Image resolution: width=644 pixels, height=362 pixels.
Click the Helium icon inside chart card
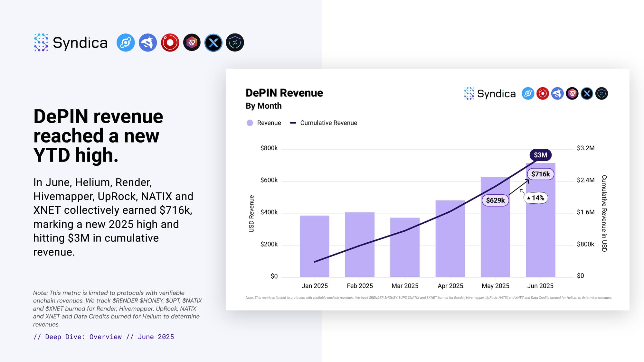point(528,94)
